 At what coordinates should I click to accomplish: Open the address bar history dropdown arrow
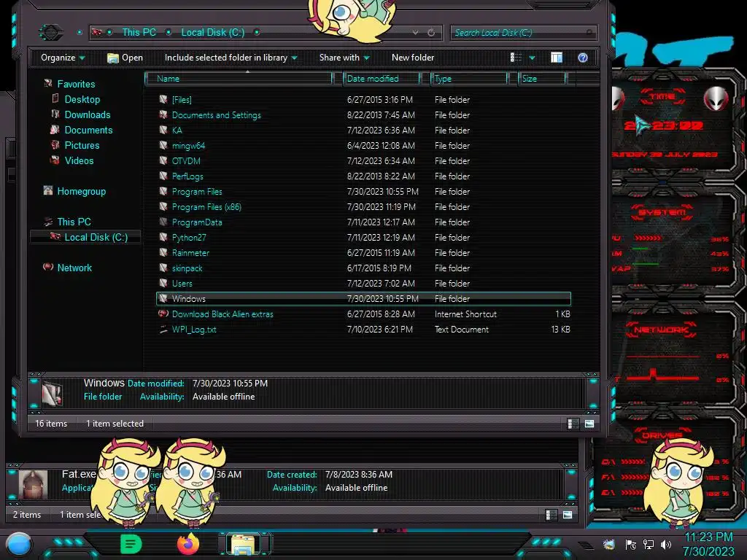tap(415, 32)
